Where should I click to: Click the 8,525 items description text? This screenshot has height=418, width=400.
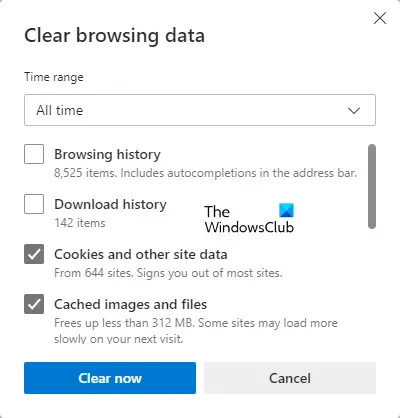point(205,173)
